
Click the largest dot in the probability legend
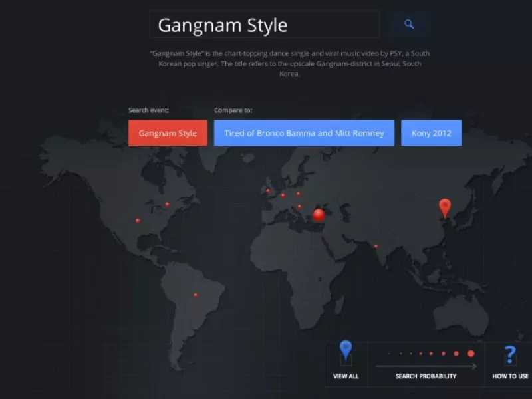(x=471, y=354)
